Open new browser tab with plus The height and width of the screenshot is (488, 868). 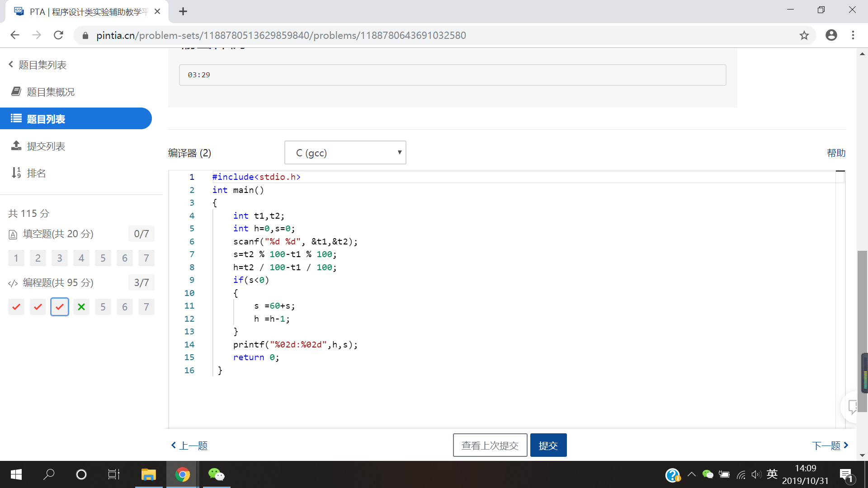coord(183,11)
